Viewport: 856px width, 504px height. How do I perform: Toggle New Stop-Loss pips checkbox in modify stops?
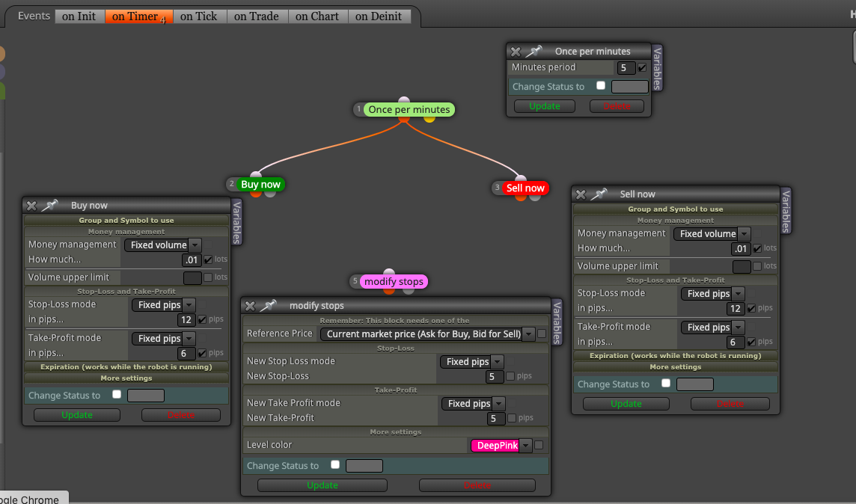pos(510,376)
